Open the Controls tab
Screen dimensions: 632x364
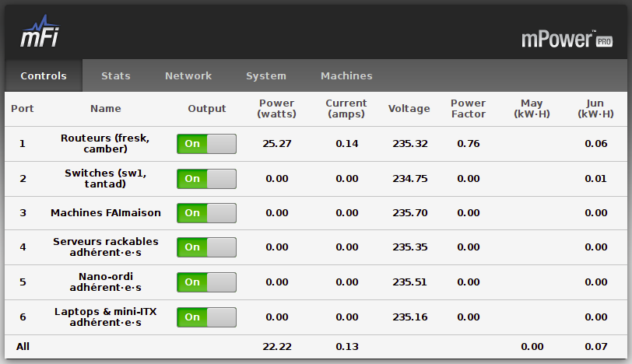coord(44,76)
